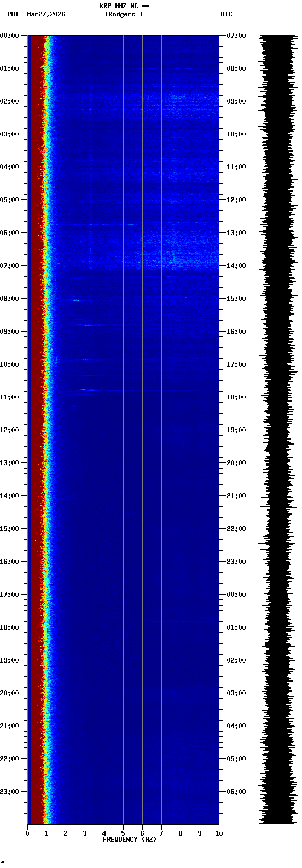Click the UTC time label '08:00'
The width and height of the screenshot is (302, 868).
tap(236, 68)
